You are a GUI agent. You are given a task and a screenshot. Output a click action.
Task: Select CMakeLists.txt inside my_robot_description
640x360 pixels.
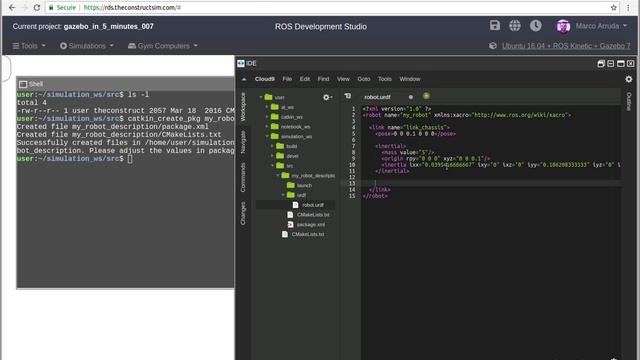pyautogui.click(x=313, y=215)
